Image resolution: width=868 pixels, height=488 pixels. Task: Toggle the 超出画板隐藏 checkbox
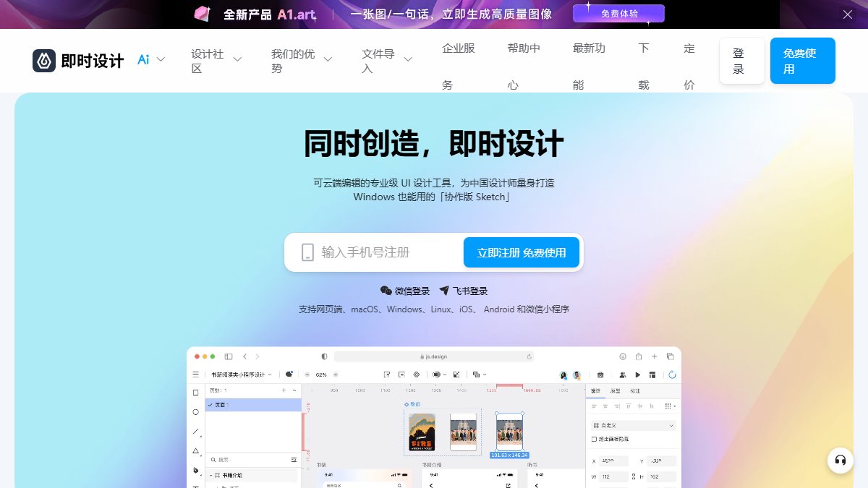point(594,439)
